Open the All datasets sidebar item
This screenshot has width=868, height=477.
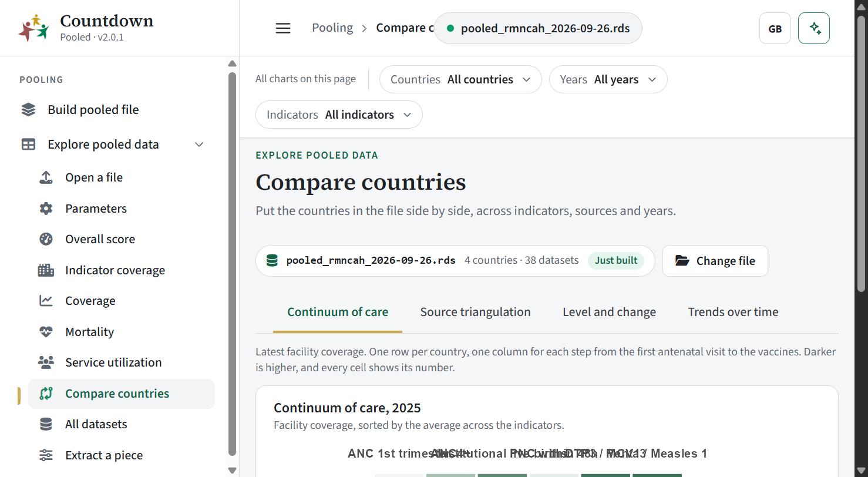click(x=122, y=424)
